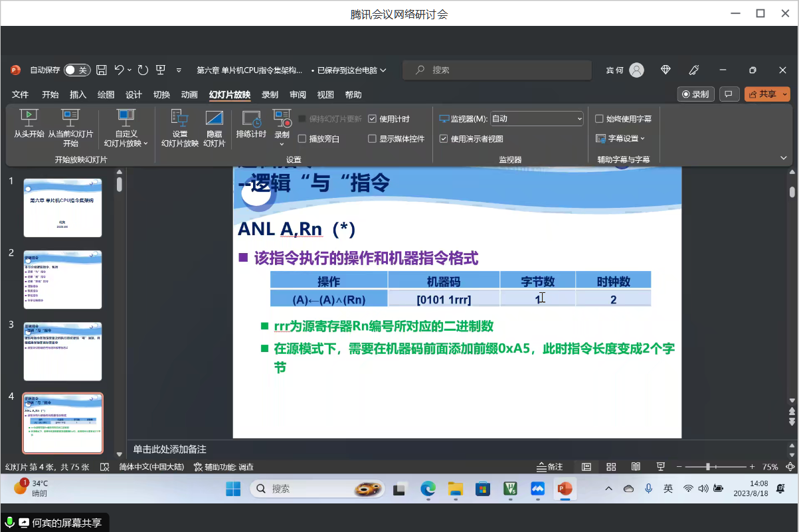Click the zoom in plus button

pyautogui.click(x=752, y=467)
